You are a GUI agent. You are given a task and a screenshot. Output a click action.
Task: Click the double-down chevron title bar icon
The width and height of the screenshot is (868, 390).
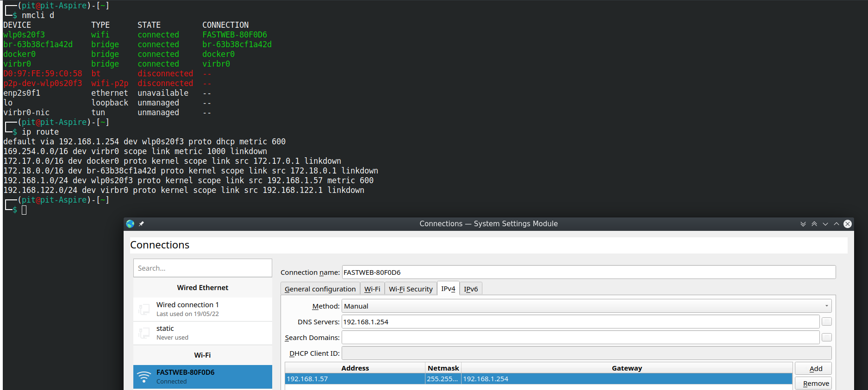803,224
